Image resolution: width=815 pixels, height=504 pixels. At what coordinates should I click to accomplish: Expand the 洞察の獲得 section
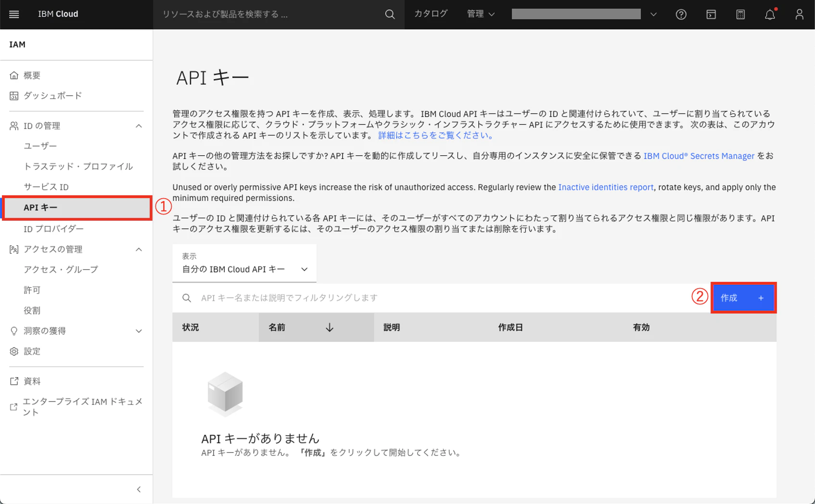click(x=139, y=331)
